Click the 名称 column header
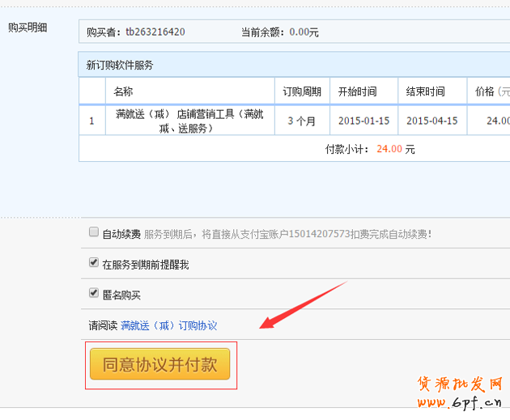This screenshot has width=510, height=420. coord(123,91)
